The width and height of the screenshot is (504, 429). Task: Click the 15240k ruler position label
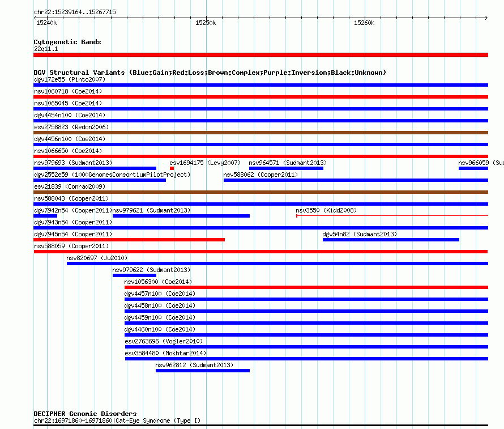(46, 23)
